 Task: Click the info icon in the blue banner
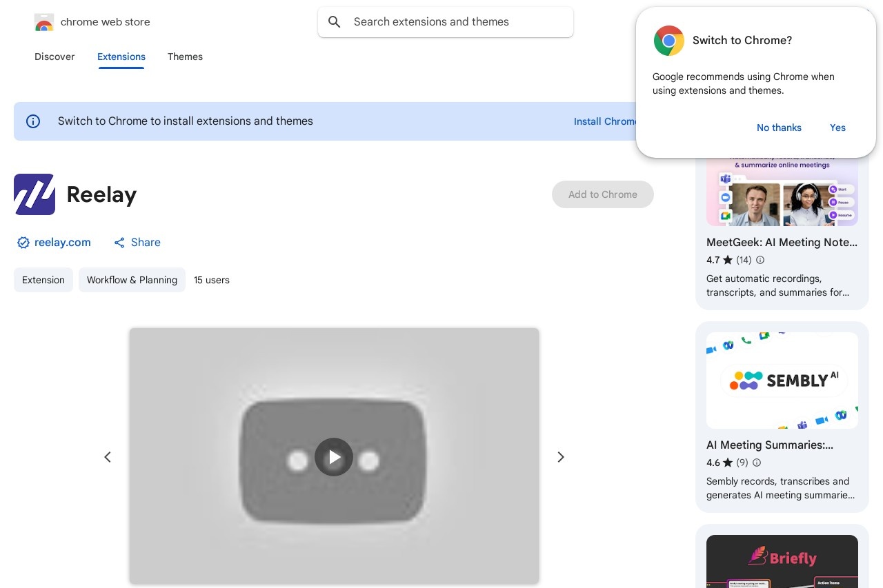(33, 121)
